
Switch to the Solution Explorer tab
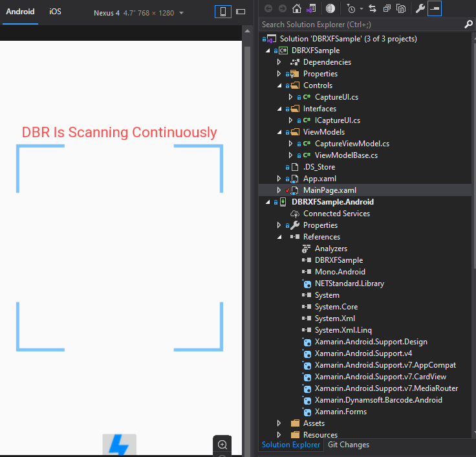pos(291,445)
